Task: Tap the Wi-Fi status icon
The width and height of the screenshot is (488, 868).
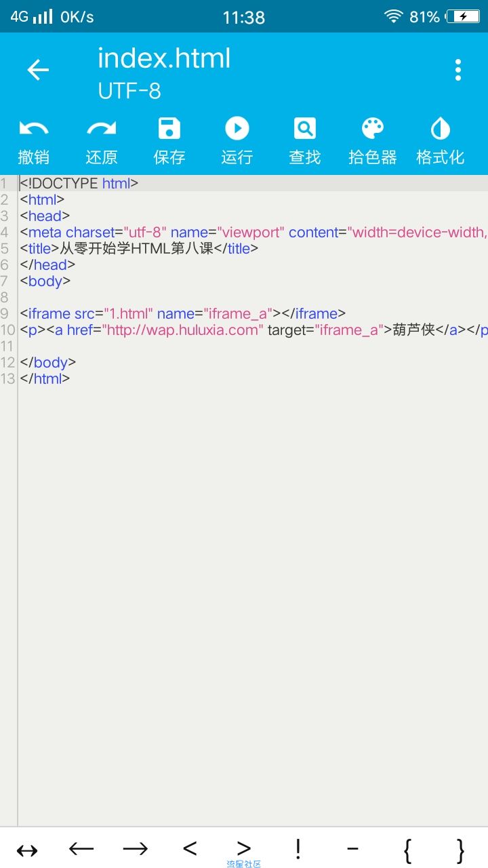Action: tap(393, 16)
